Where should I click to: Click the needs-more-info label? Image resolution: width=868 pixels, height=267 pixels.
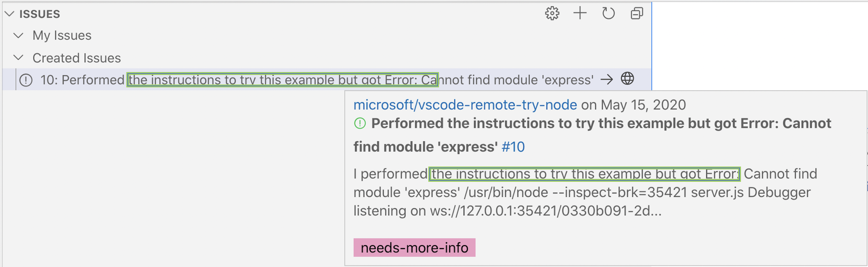(x=414, y=248)
